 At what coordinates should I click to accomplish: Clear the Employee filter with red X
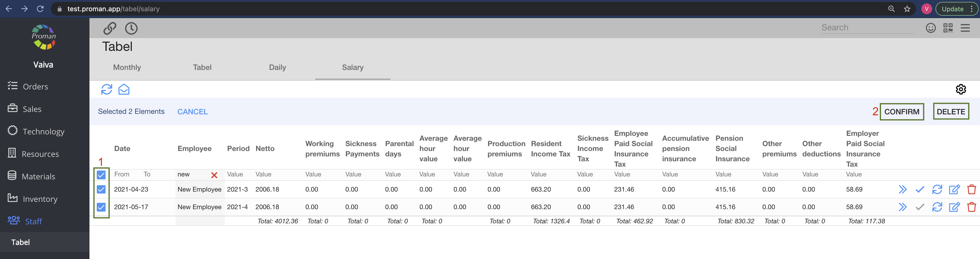[214, 175]
